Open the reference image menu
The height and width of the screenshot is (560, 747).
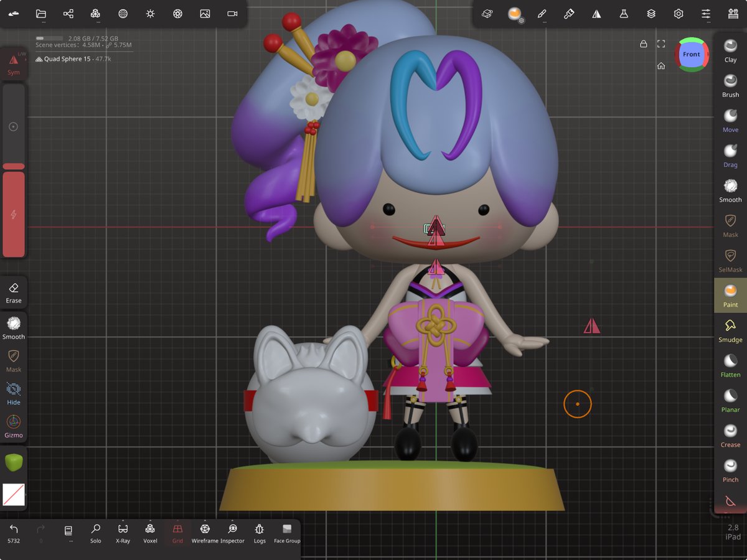tap(205, 14)
